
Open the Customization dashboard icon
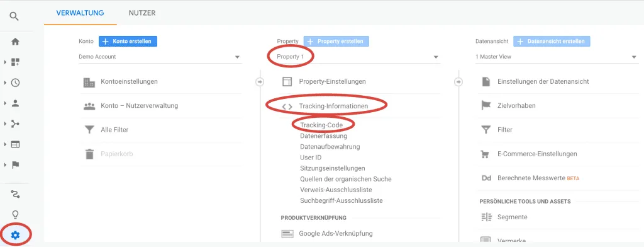(x=15, y=62)
